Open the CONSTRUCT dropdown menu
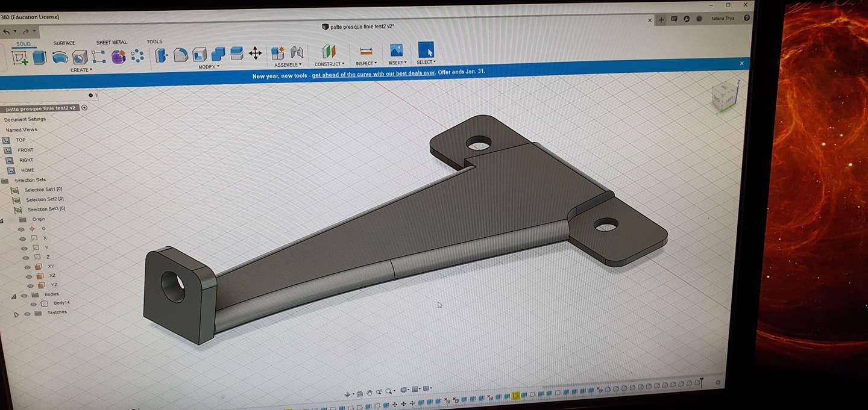This screenshot has height=410, width=868. [330, 64]
